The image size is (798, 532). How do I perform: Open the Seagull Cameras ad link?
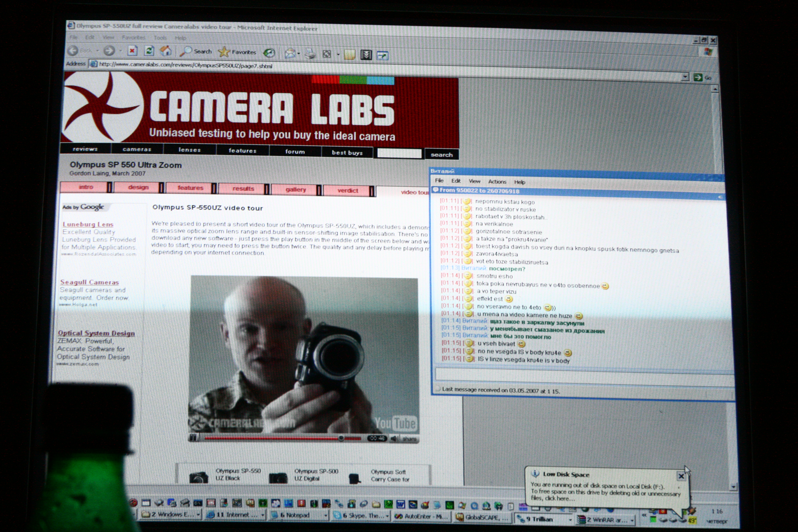(89, 282)
